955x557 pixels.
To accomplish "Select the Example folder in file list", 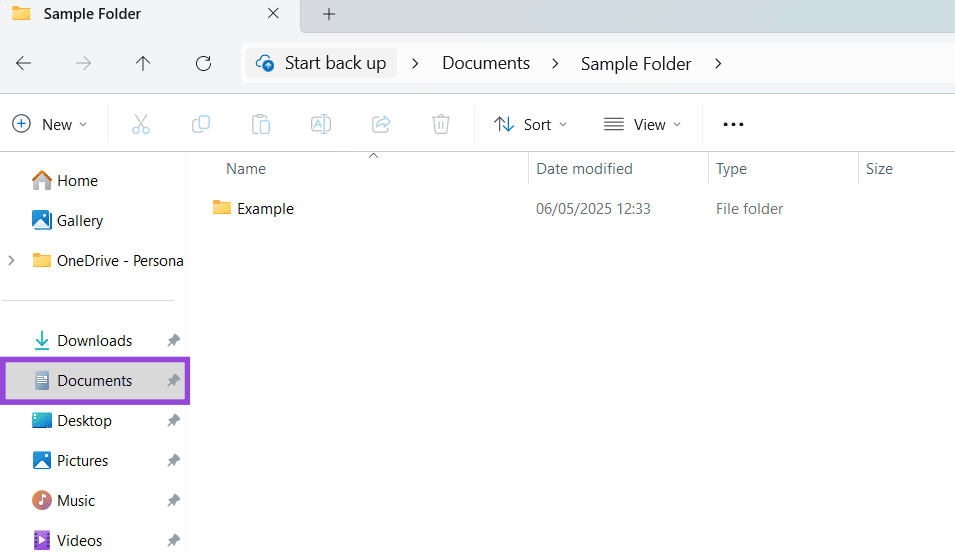I will click(x=265, y=209).
